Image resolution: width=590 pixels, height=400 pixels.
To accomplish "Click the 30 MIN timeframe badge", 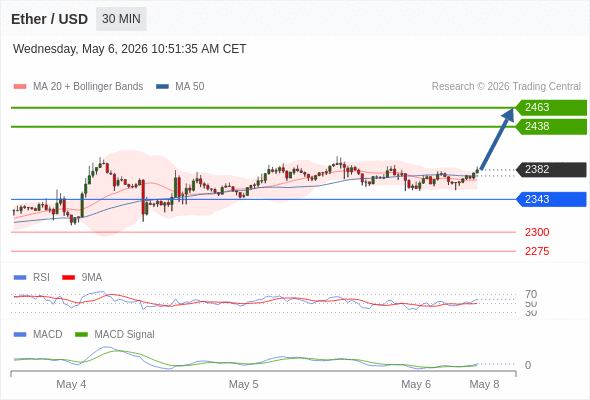I will 121,19.
